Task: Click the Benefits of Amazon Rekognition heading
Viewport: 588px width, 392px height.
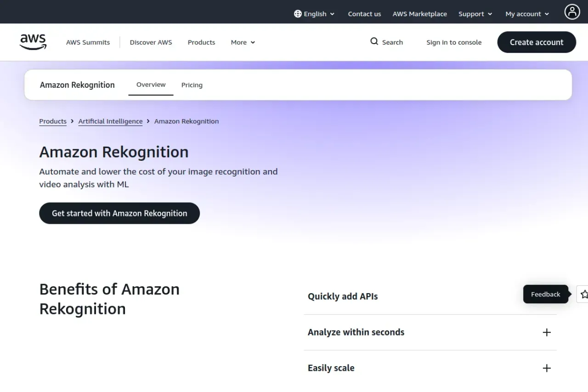Action: pyautogui.click(x=109, y=299)
